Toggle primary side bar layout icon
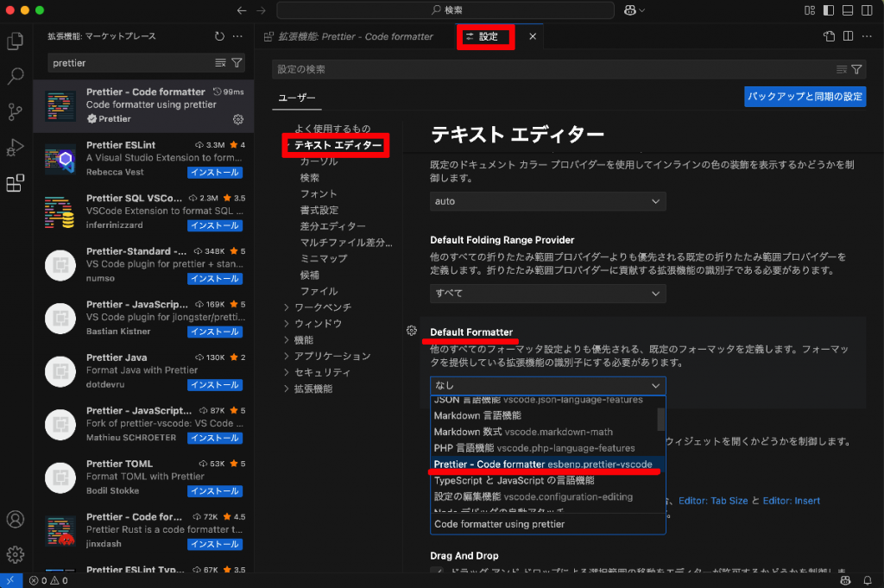Viewport: 884px width, 588px height. [x=829, y=10]
